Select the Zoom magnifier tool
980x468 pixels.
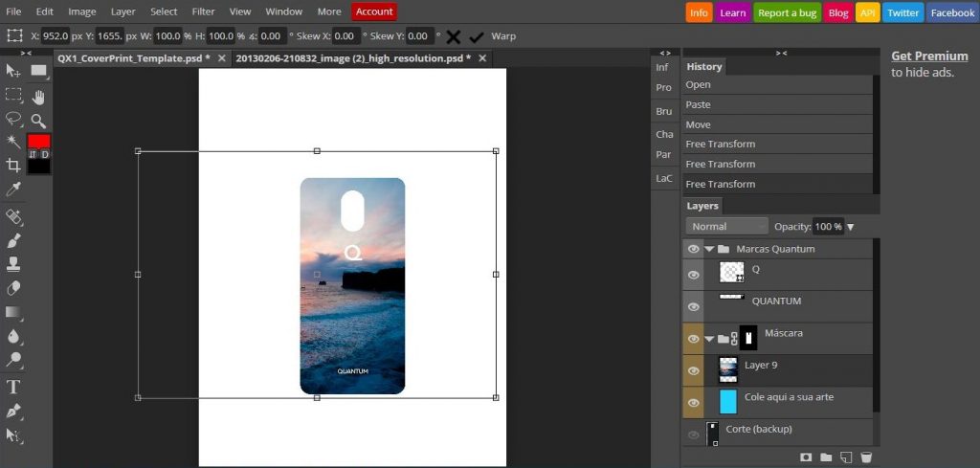pyautogui.click(x=38, y=122)
